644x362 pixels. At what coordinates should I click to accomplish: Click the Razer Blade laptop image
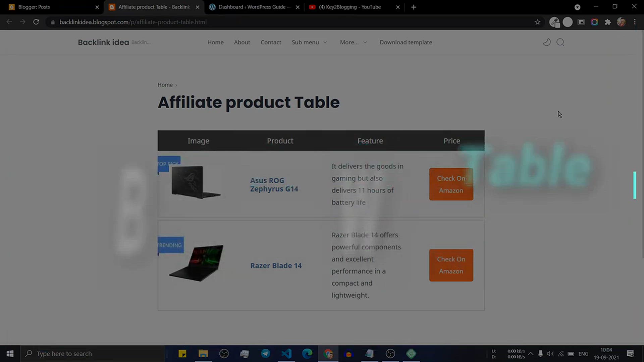tap(197, 263)
